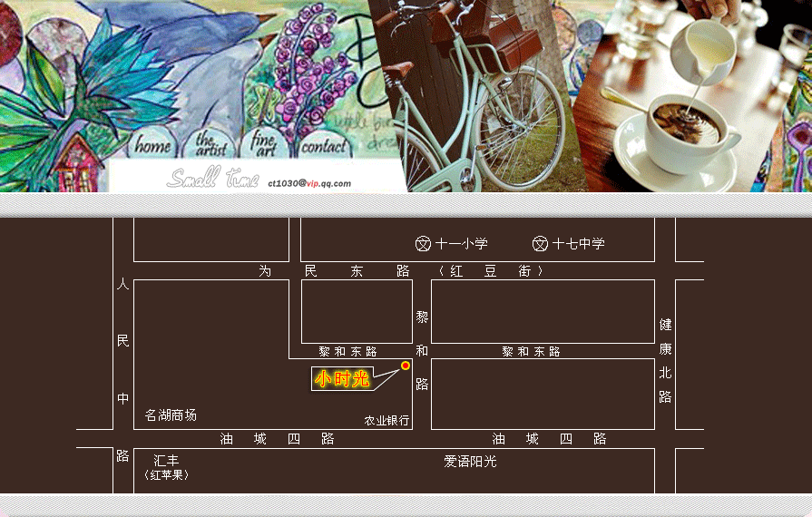Viewport: 812px width, 517px height.
Task: Select the yellow 小时光 map label
Action: (342, 379)
